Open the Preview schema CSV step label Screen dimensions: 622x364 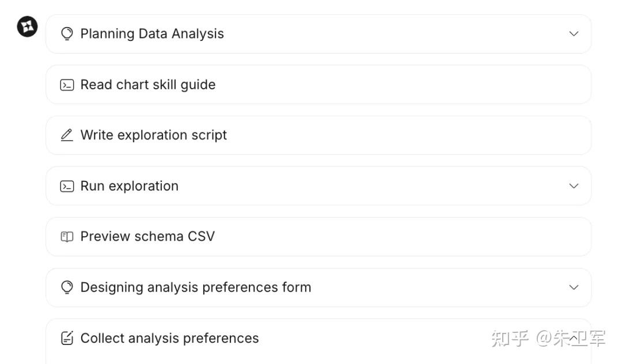[x=147, y=237]
